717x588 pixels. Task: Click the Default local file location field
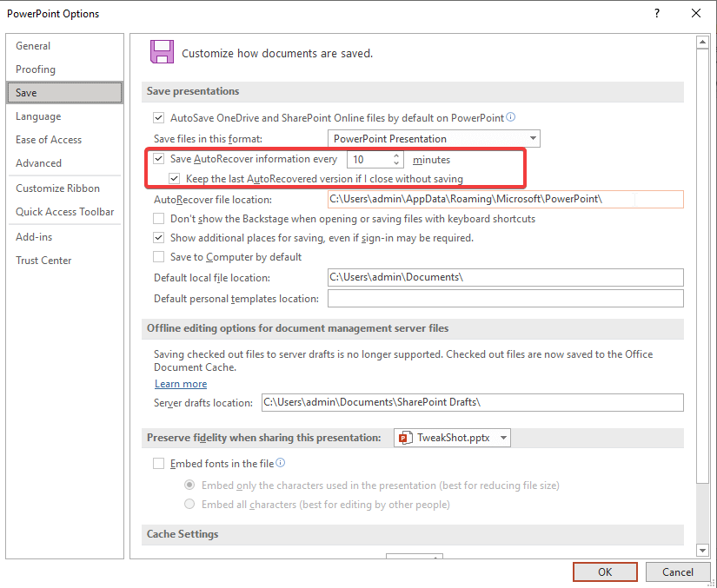point(505,277)
